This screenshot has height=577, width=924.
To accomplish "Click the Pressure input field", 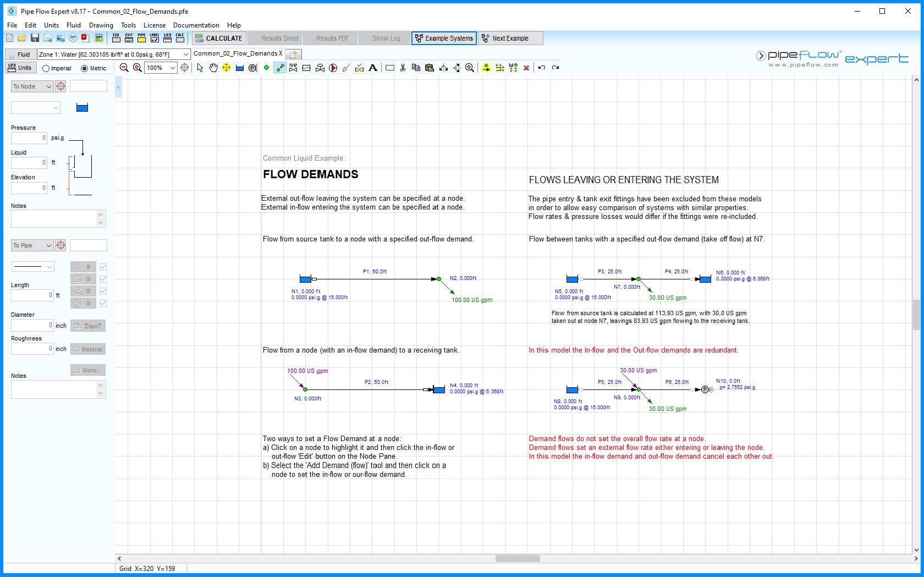I will pyautogui.click(x=29, y=138).
